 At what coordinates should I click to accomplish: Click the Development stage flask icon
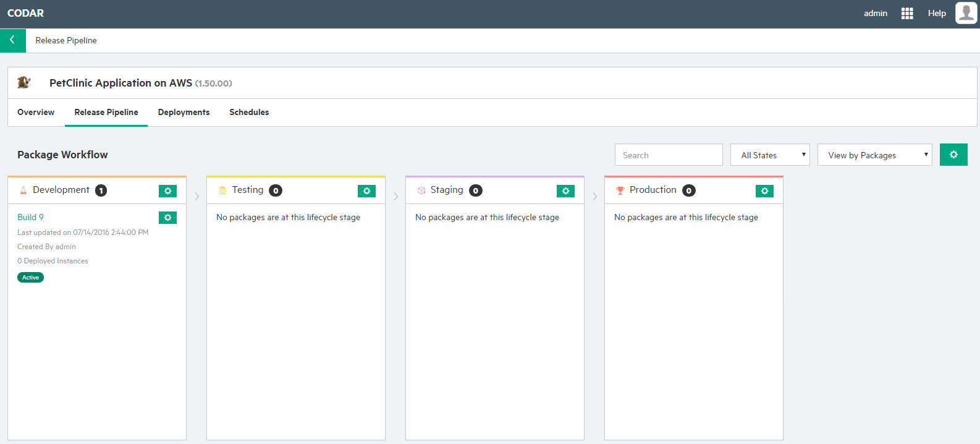tap(23, 190)
